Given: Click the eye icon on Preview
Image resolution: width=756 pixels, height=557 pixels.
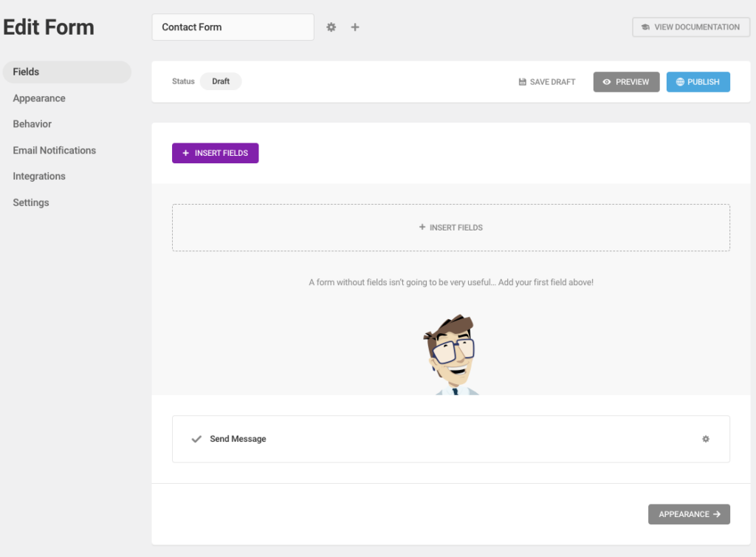Looking at the screenshot, I should click(x=607, y=82).
